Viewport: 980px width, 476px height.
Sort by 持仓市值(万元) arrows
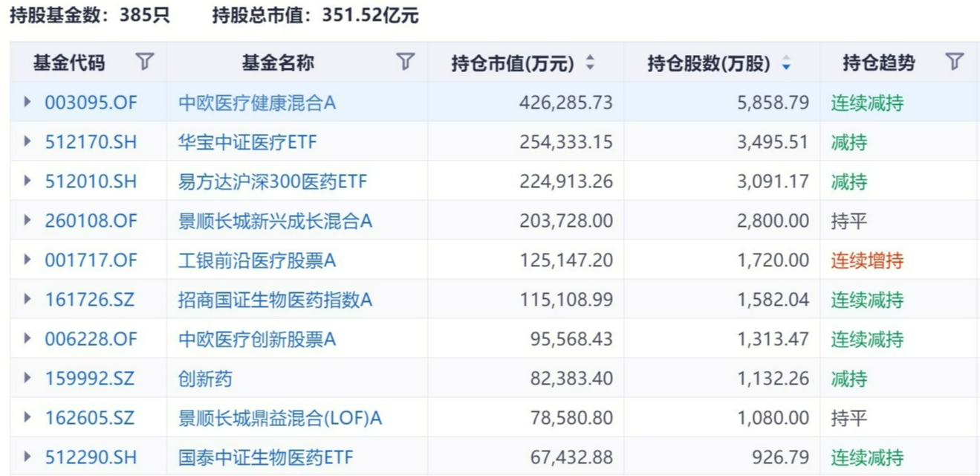coord(590,63)
